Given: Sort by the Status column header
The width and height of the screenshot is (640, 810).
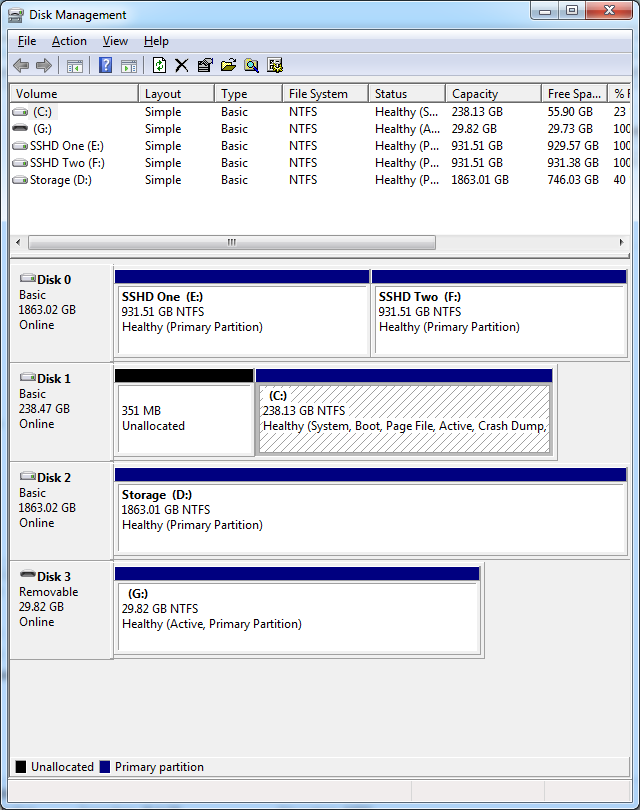Looking at the screenshot, I should coord(407,94).
